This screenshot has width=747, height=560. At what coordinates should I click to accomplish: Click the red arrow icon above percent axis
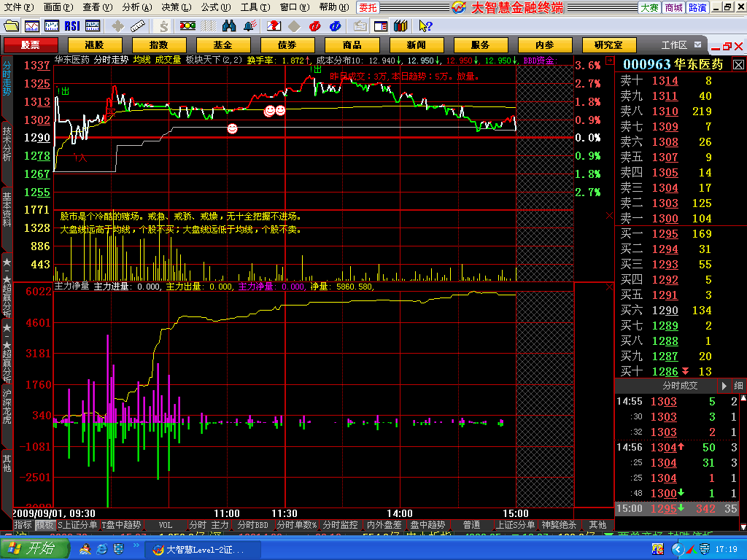(x=609, y=61)
